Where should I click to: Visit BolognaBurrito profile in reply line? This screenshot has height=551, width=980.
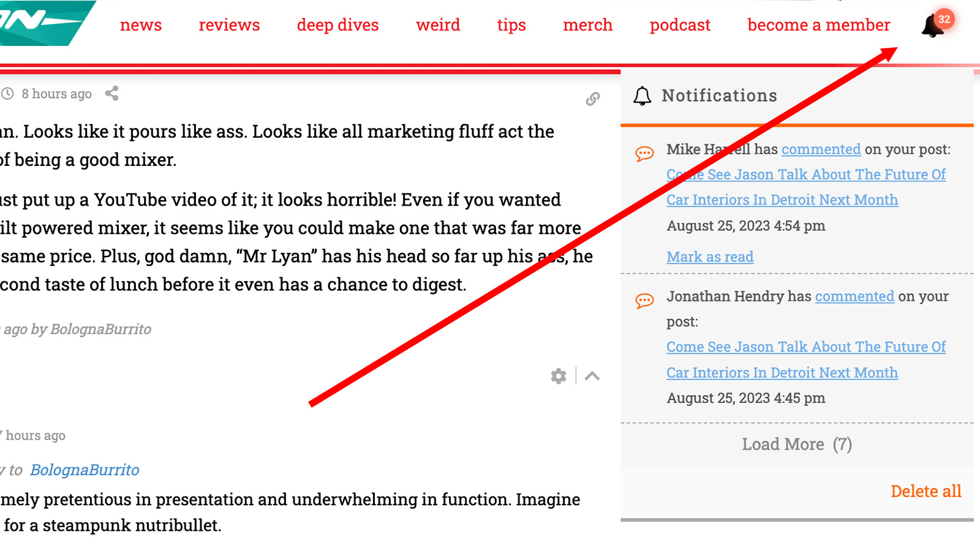click(85, 470)
